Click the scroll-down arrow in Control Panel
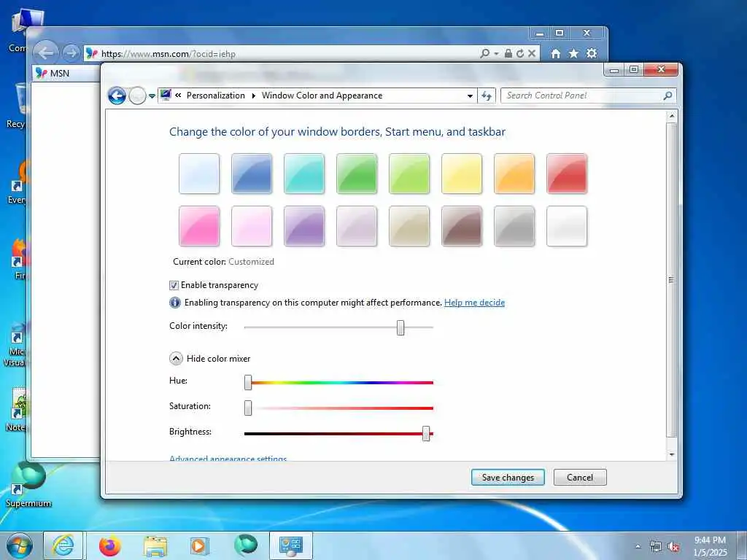This screenshot has width=747, height=560. coord(672,455)
